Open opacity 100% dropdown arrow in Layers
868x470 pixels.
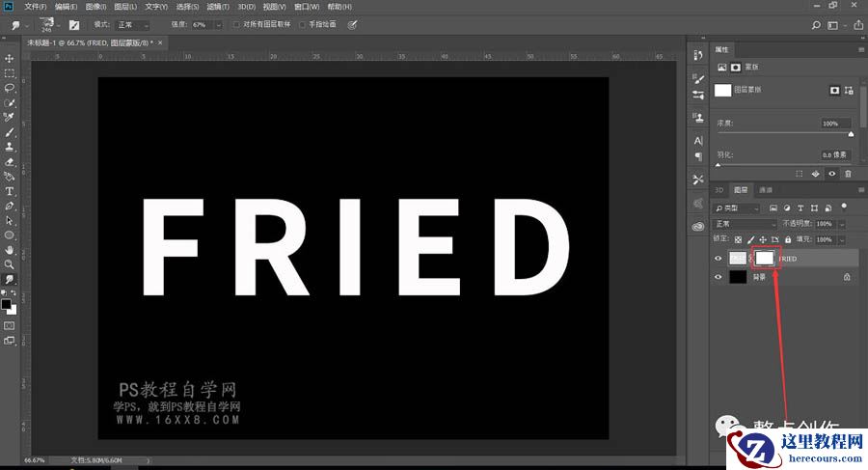(x=841, y=224)
